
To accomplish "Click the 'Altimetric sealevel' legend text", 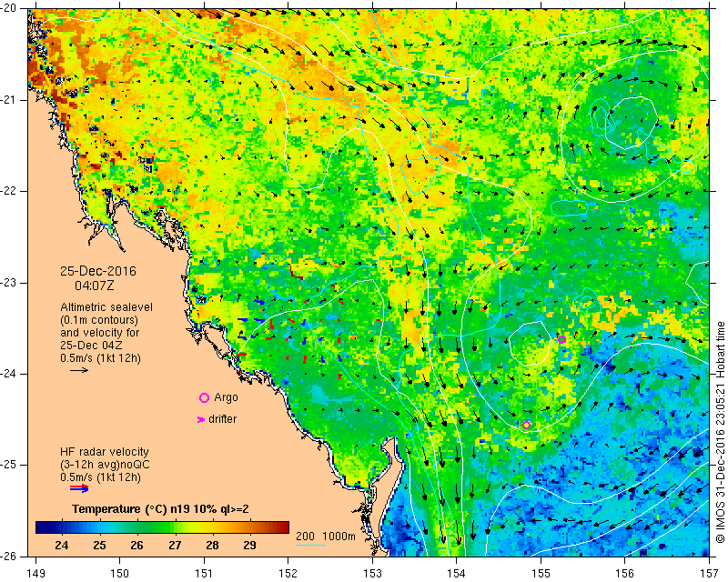I will (x=106, y=307).
